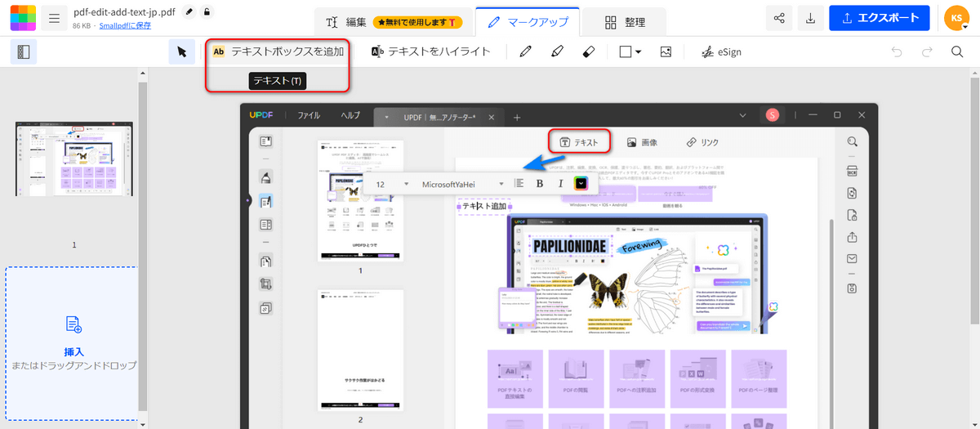Select the highlighter marker tool
This screenshot has height=429, width=980.
pos(557,51)
